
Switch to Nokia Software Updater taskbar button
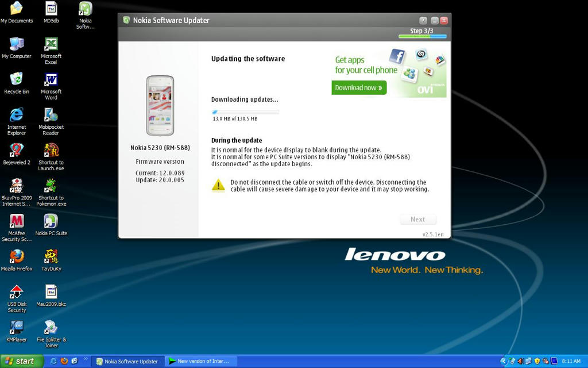click(x=127, y=361)
